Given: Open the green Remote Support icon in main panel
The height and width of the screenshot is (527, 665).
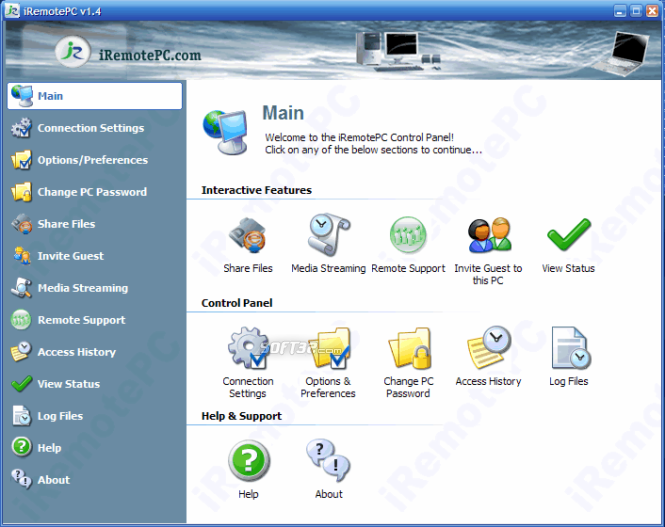Looking at the screenshot, I should (x=408, y=235).
